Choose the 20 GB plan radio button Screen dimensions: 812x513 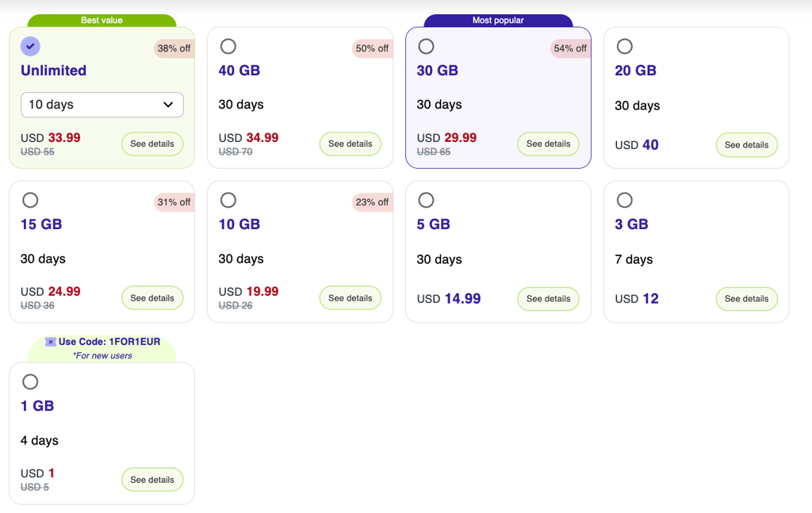tap(624, 46)
